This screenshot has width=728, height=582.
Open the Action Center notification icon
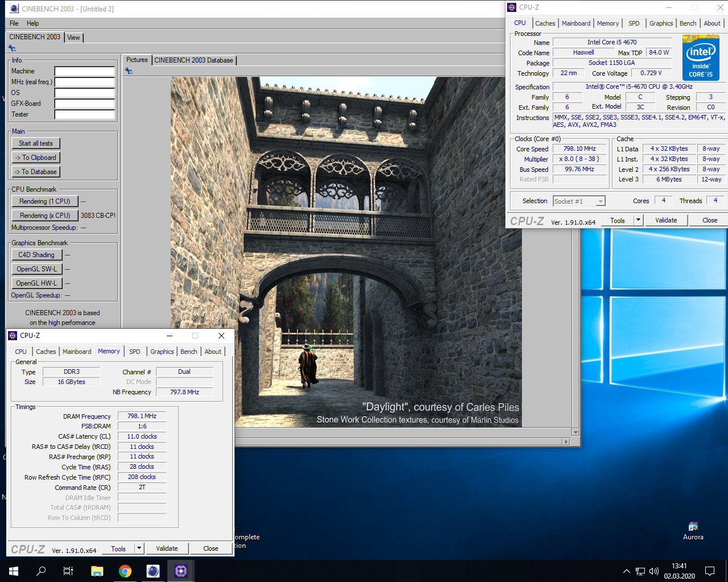710,571
